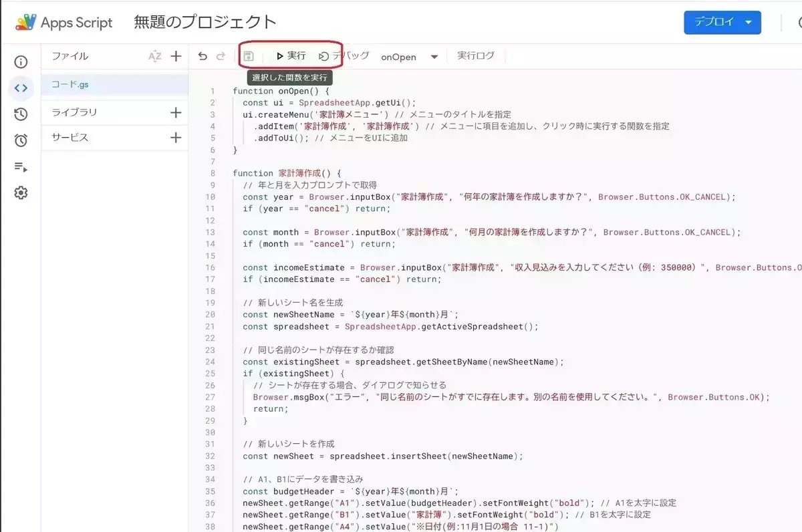Viewport: 802px width, 532px height.
Task: Open the Executions list icon
Action: coord(21,167)
